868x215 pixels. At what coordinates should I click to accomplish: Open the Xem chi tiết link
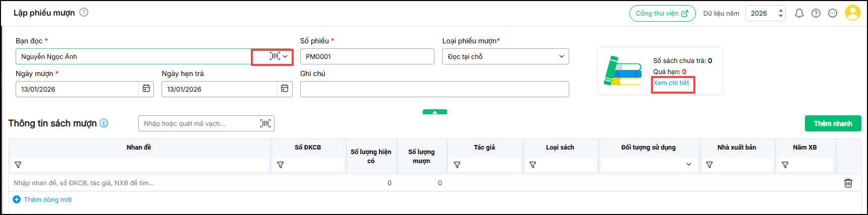[671, 83]
